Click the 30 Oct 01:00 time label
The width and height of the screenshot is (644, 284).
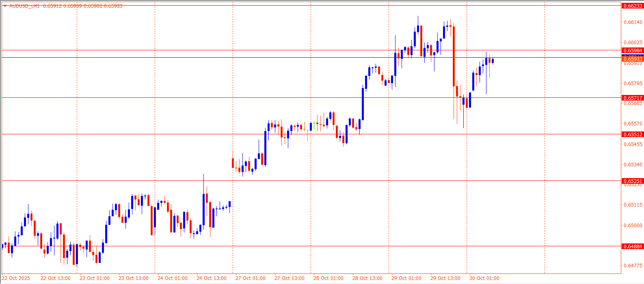tap(484, 278)
